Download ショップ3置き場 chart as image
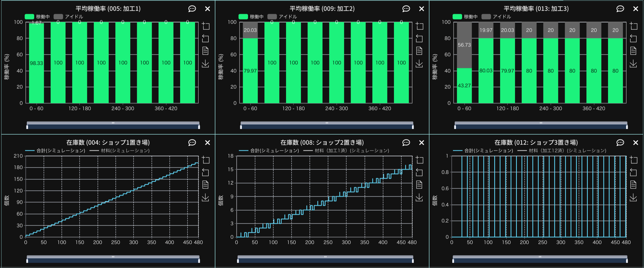 tap(633, 197)
